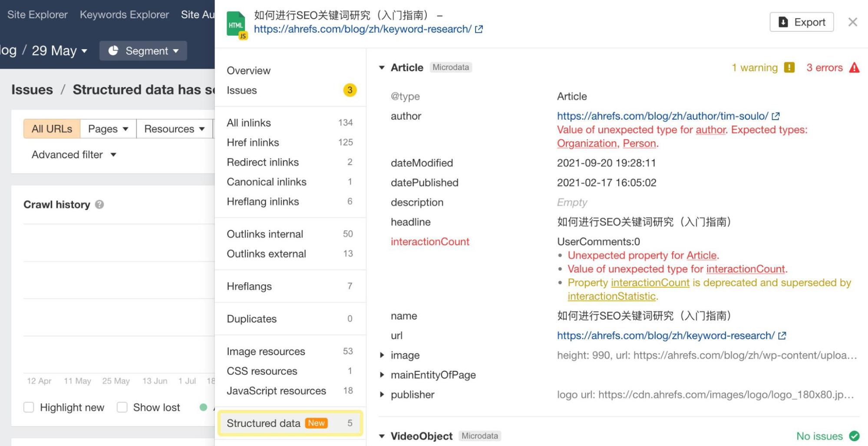Screen dimensions: 868x446
Task: Click the HTML/JS page type icon
Action: [x=236, y=25]
